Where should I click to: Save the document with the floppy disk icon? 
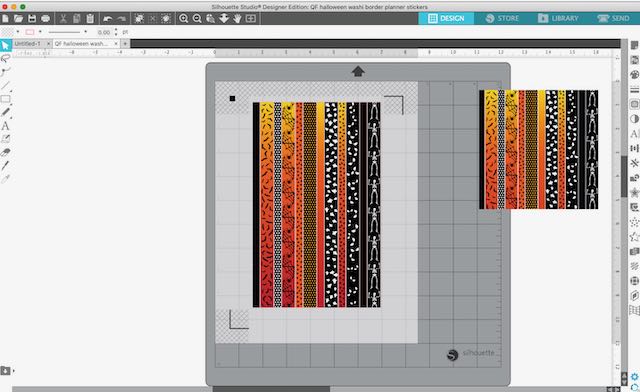point(32,18)
